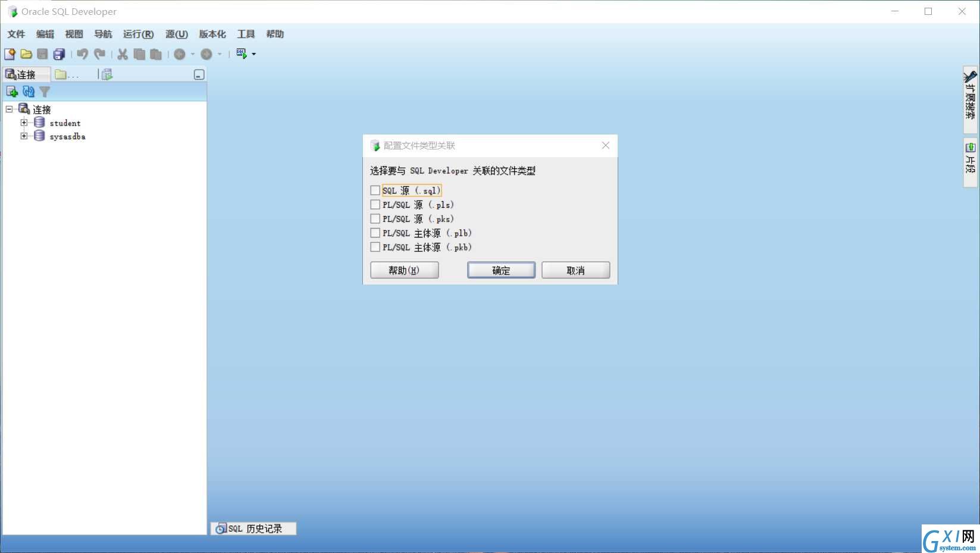Viewport: 980px width, 553px height.
Task: Click the Cut scissors icon
Action: [123, 54]
